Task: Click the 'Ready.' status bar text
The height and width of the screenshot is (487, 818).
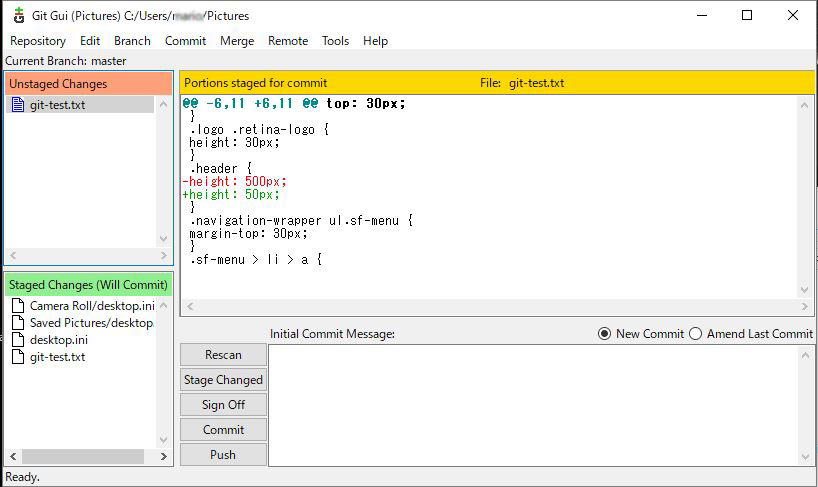Action: pyautogui.click(x=22, y=477)
